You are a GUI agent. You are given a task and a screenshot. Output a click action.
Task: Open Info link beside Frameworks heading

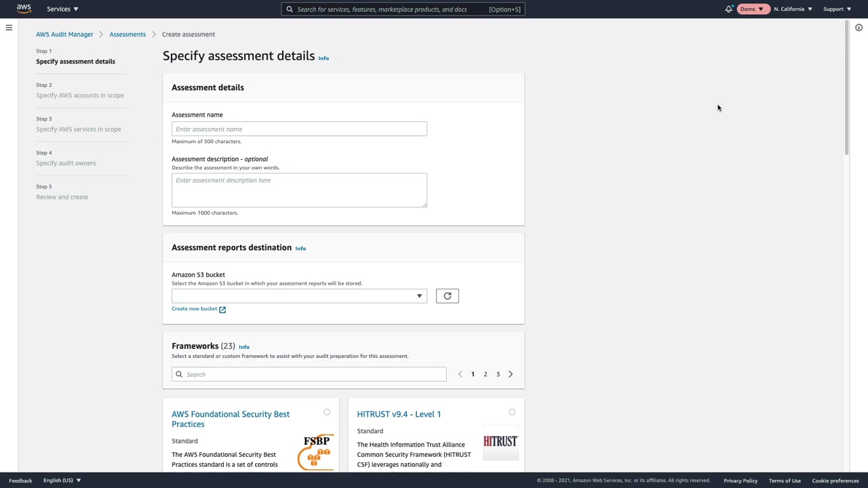pyautogui.click(x=244, y=347)
